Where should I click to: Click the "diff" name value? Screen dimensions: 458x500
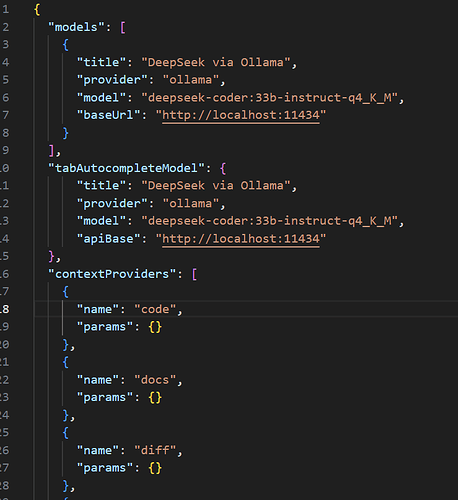pyautogui.click(x=155, y=451)
